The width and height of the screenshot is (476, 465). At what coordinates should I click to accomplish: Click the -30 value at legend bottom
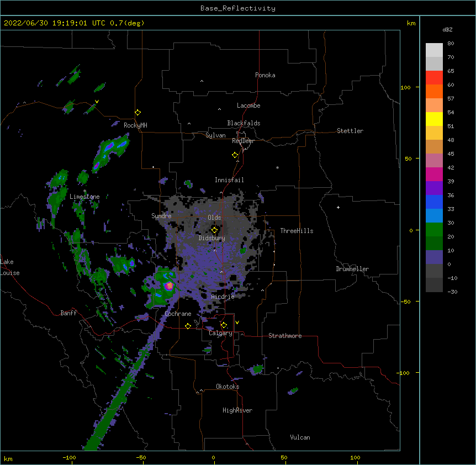coord(452,292)
